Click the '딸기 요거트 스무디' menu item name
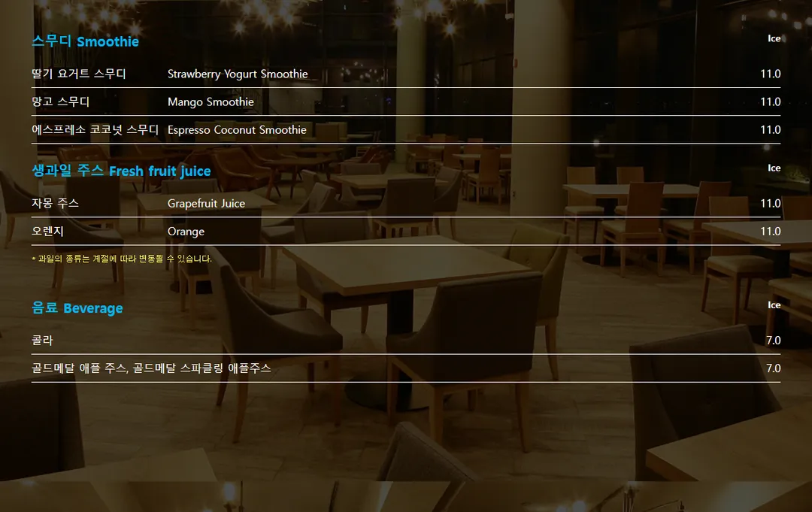 click(x=79, y=74)
